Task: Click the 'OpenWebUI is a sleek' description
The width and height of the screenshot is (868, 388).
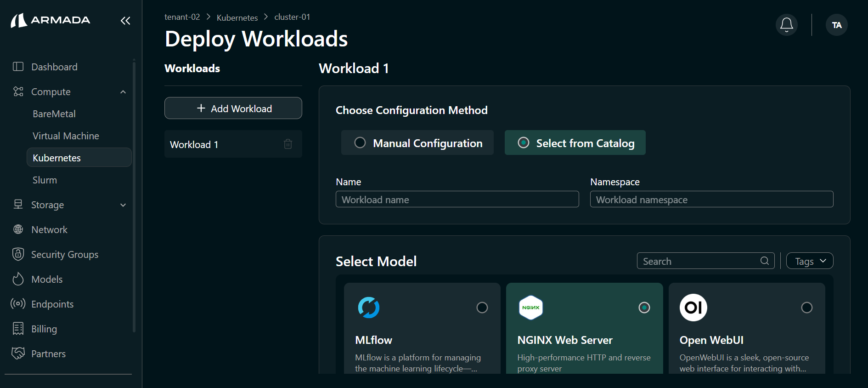Action: 744,363
